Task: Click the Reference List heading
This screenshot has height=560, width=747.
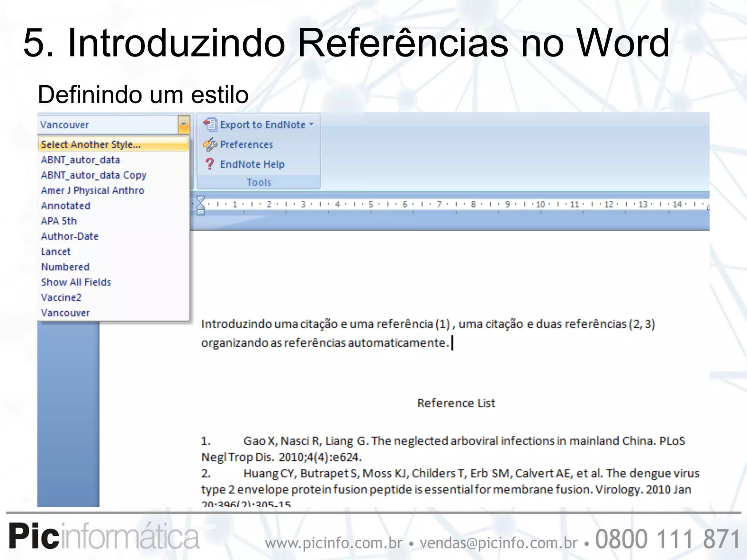Action: pos(456,403)
